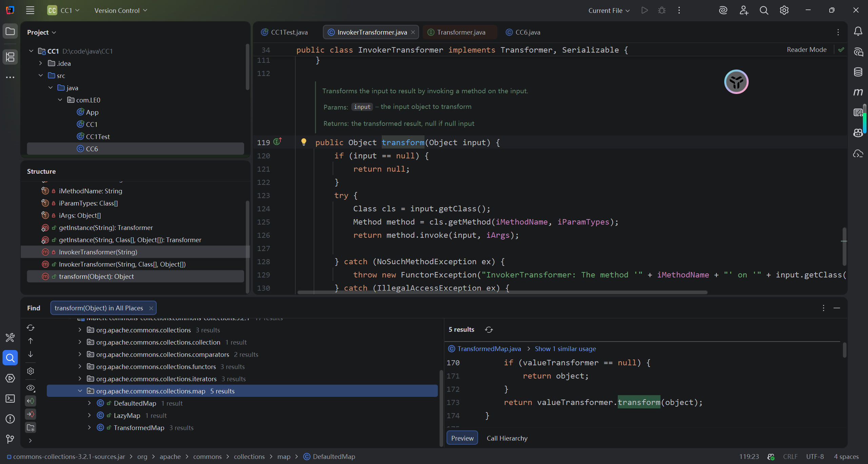Click the Preview button in results pane
Viewport: 868px width, 464px height.
(462, 438)
